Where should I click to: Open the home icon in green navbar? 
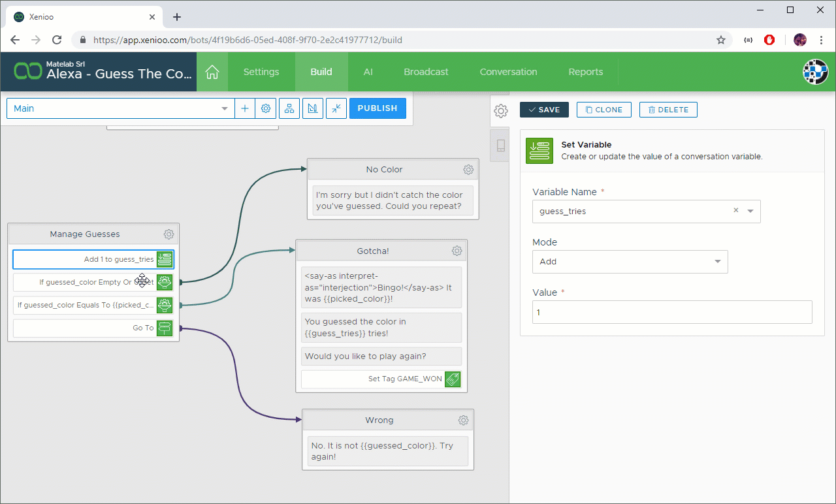click(x=212, y=72)
